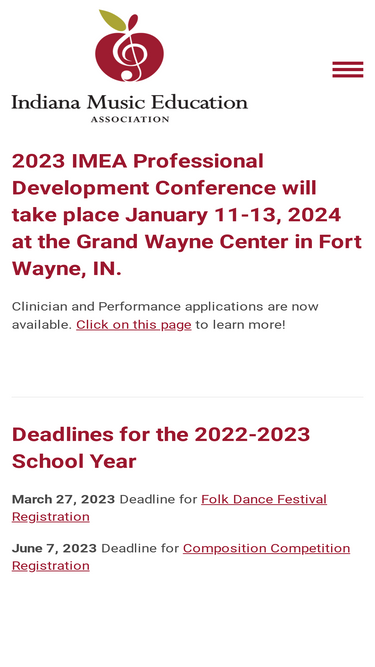Open the 'Click on this page' link
The image size is (375, 667).
[x=134, y=325]
